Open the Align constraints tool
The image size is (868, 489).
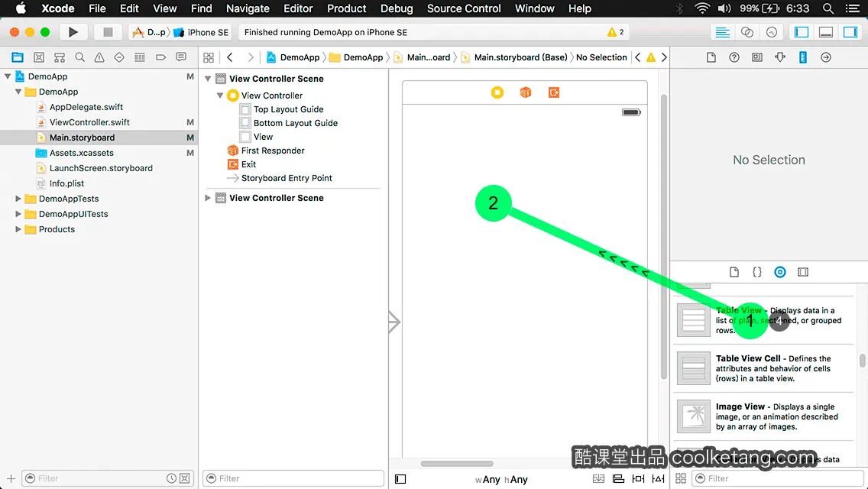(x=618, y=478)
